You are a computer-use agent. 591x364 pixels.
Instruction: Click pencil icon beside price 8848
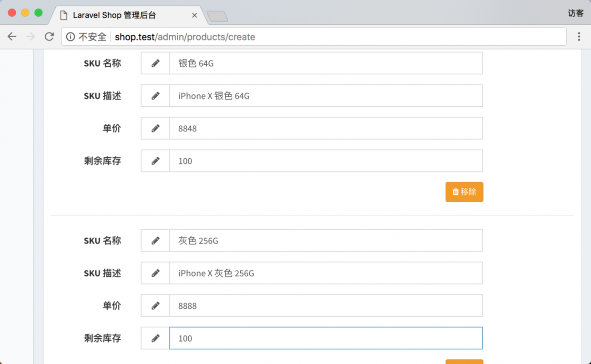click(155, 128)
